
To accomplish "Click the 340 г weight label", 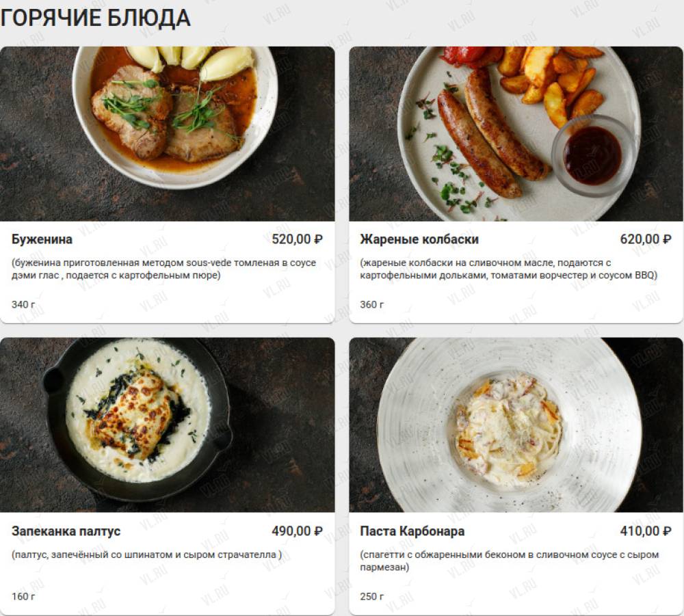I will coord(23,305).
